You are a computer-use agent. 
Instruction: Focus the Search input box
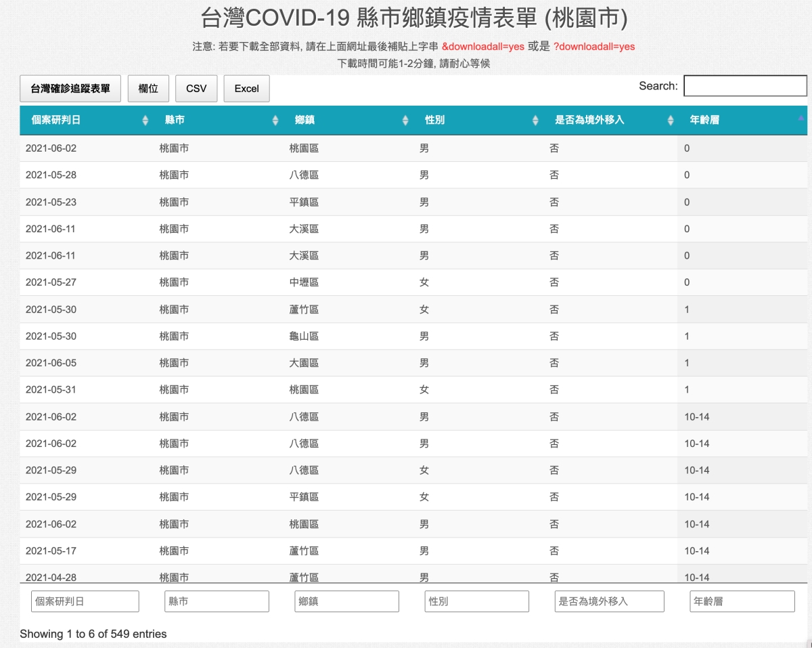[745, 86]
